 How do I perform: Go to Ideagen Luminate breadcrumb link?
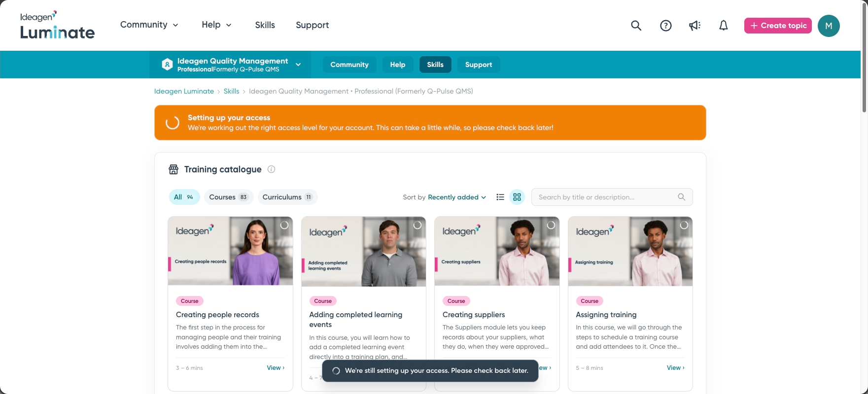click(x=184, y=91)
